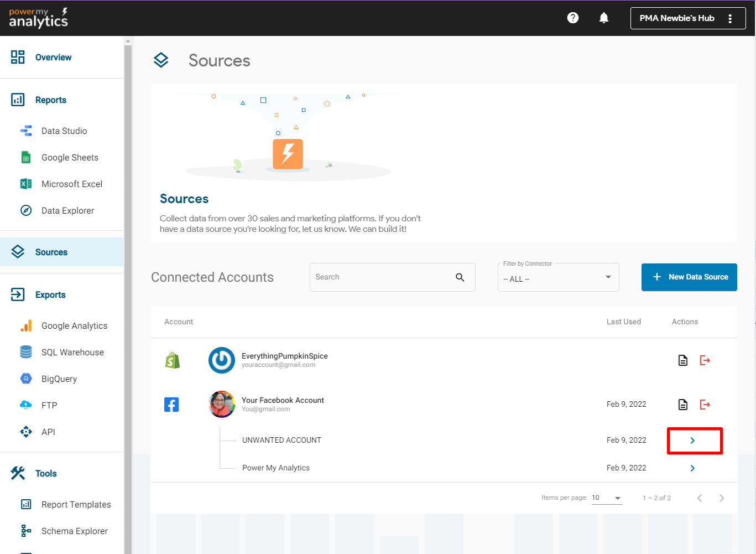Open BigQuery export
The image size is (756, 554).
[x=59, y=379]
